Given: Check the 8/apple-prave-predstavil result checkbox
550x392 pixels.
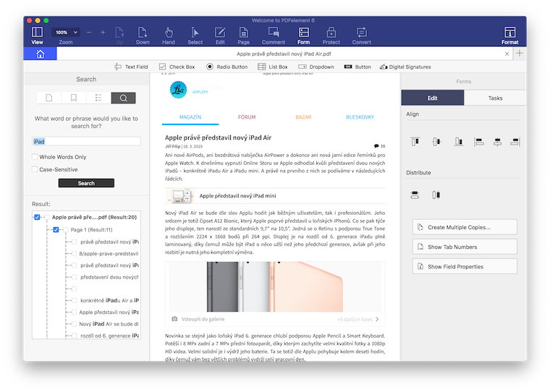Looking at the screenshot, I should (74, 254).
